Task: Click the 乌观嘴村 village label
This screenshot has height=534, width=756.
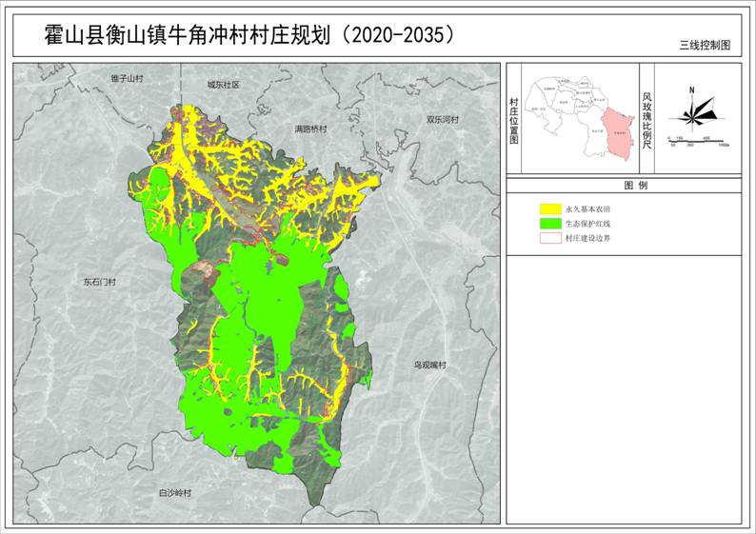Action: point(429,365)
